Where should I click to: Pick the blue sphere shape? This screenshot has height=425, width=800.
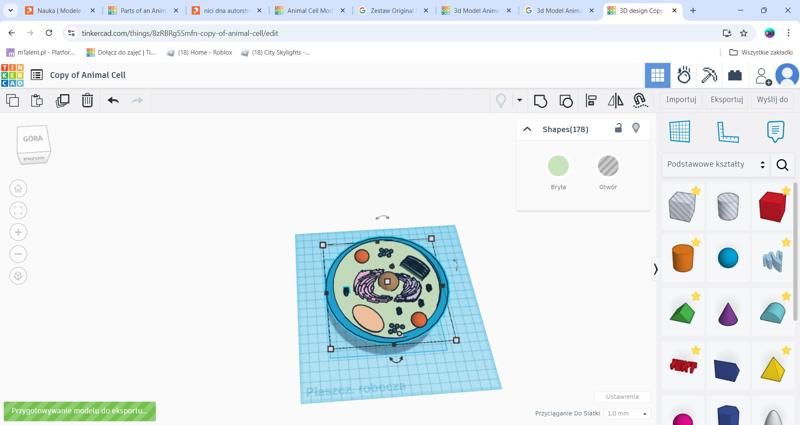pyautogui.click(x=728, y=258)
